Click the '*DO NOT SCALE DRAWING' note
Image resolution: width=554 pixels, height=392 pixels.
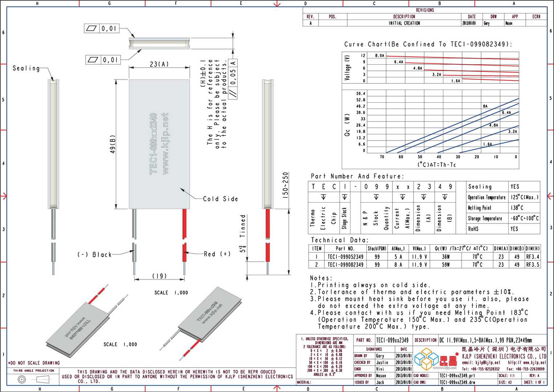click(34, 363)
